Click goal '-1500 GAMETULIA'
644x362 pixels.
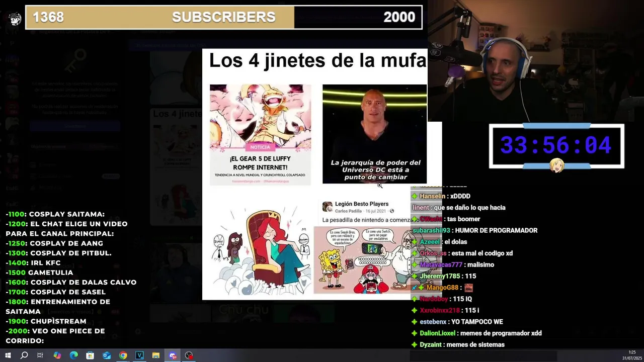click(x=39, y=273)
